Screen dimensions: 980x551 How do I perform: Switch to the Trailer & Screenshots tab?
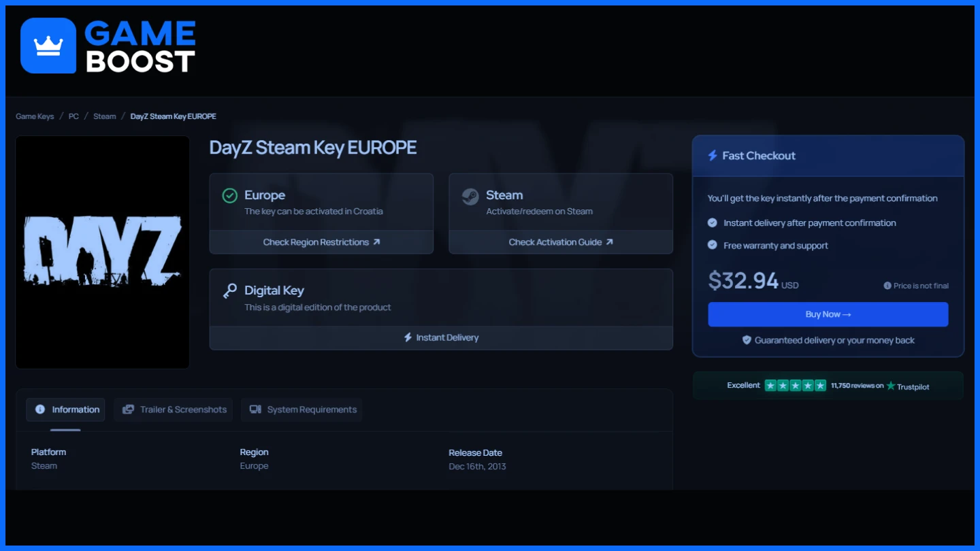click(x=174, y=410)
